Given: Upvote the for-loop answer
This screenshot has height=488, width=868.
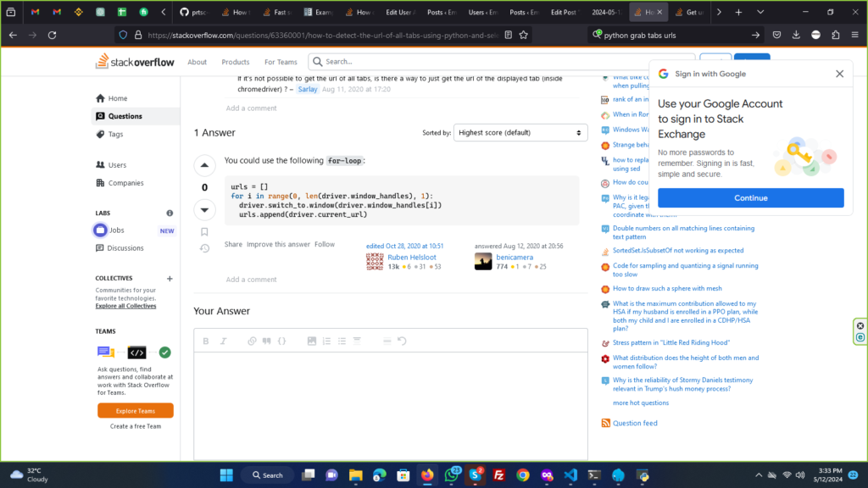Looking at the screenshot, I should click(204, 165).
